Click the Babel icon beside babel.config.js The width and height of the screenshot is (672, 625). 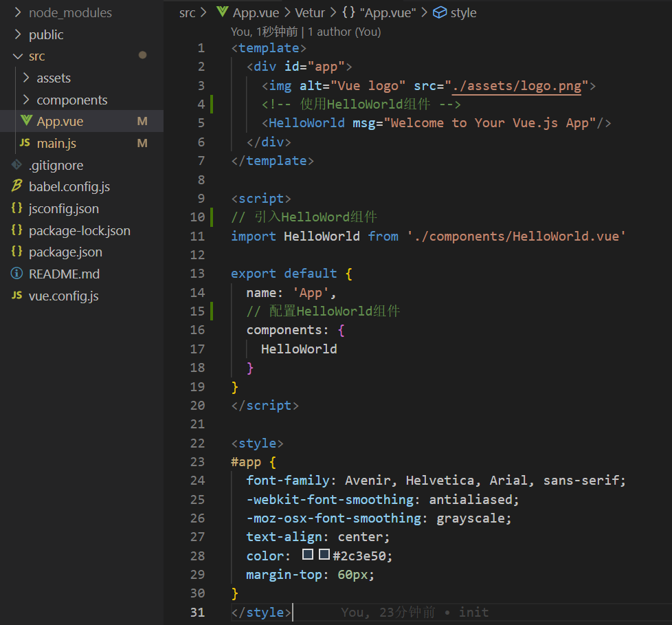tap(16, 186)
